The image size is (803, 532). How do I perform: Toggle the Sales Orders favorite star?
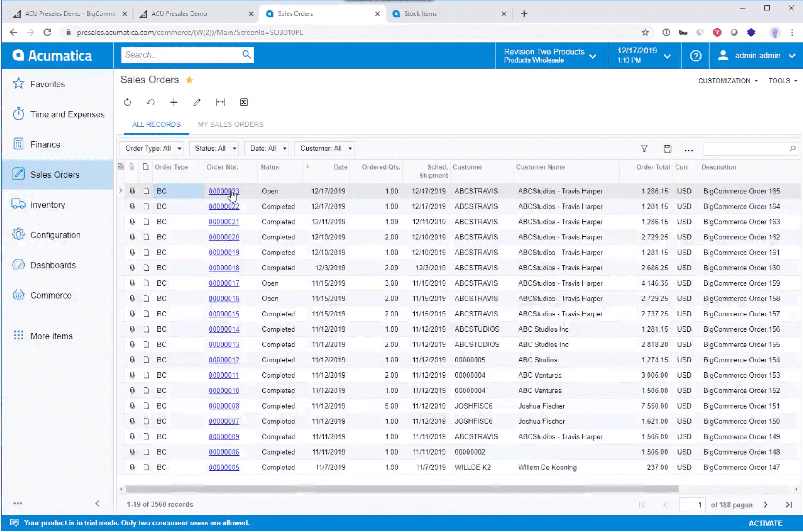coord(190,80)
